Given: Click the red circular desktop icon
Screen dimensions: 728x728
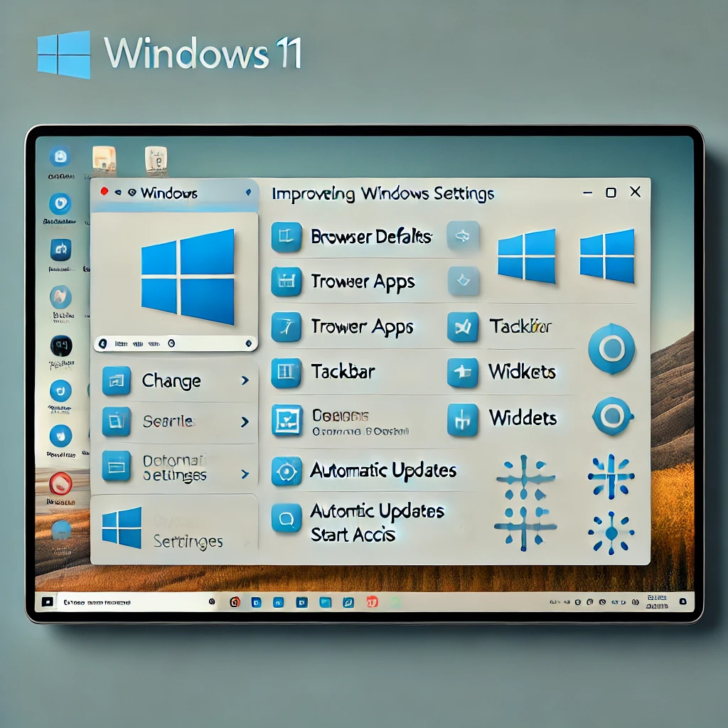Looking at the screenshot, I should 60,484.
